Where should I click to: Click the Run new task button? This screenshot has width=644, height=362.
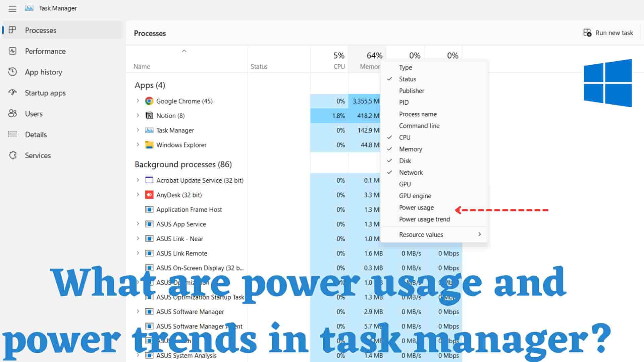click(608, 33)
